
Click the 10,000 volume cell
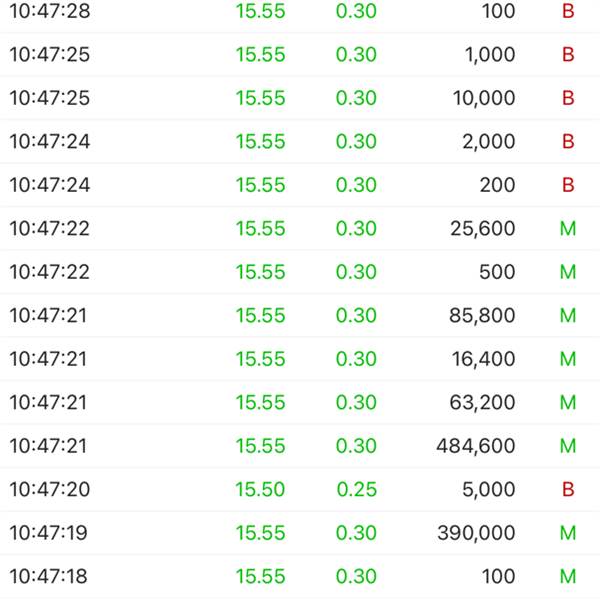coord(483,98)
